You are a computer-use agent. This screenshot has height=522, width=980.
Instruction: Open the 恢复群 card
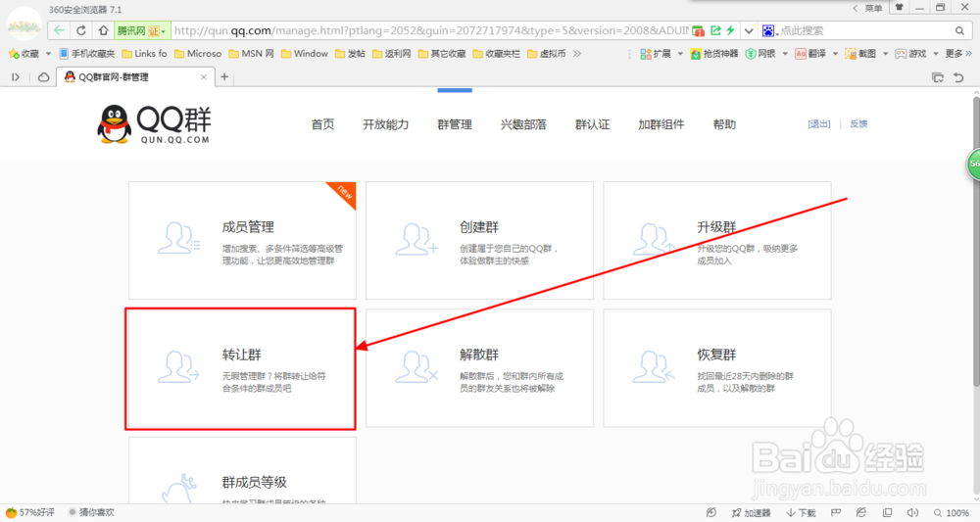pyautogui.click(x=717, y=368)
